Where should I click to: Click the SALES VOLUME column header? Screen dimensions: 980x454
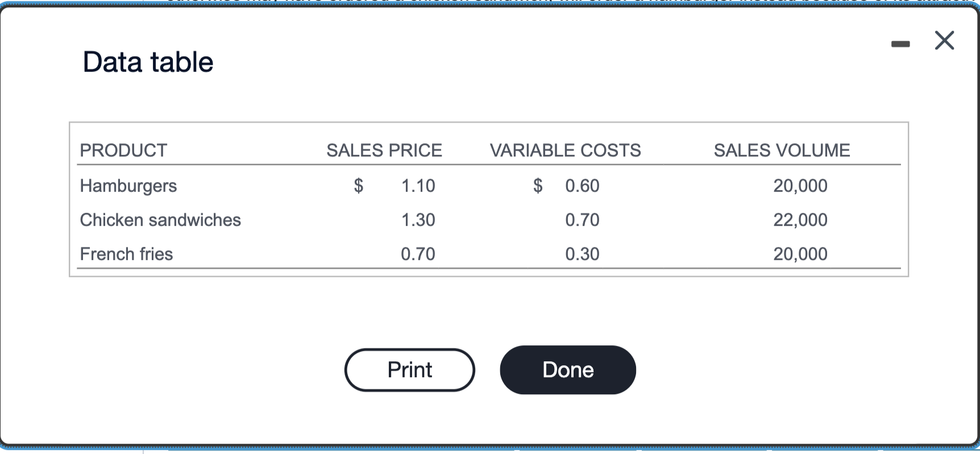coord(782,150)
